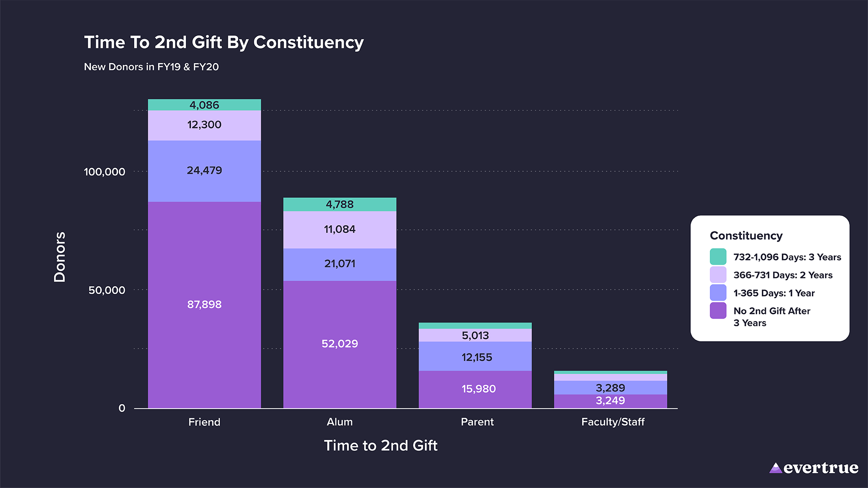
Task: Click the Friend bar's 87,898 segment
Action: [x=204, y=305]
